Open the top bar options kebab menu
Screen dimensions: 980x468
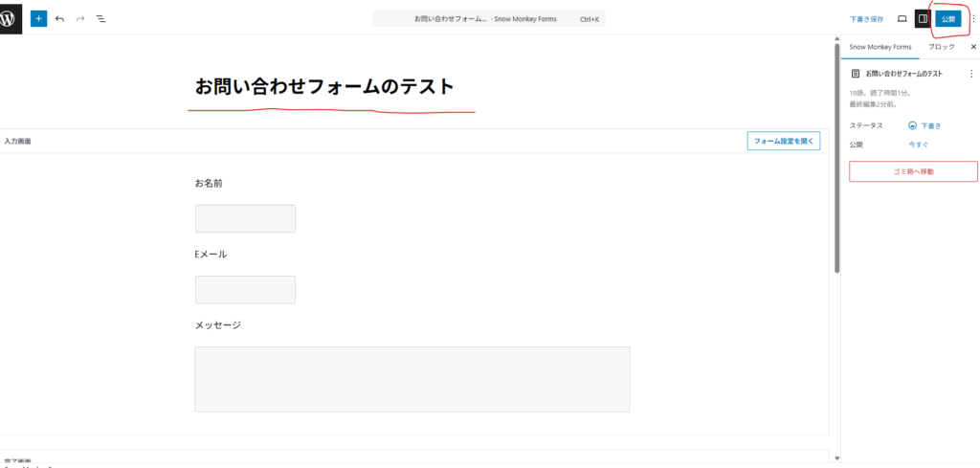click(972, 19)
